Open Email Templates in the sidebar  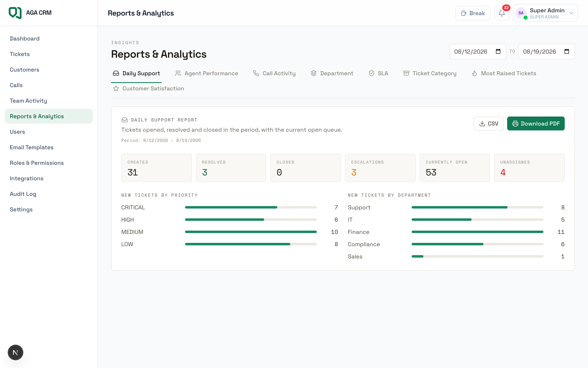(x=49, y=147)
